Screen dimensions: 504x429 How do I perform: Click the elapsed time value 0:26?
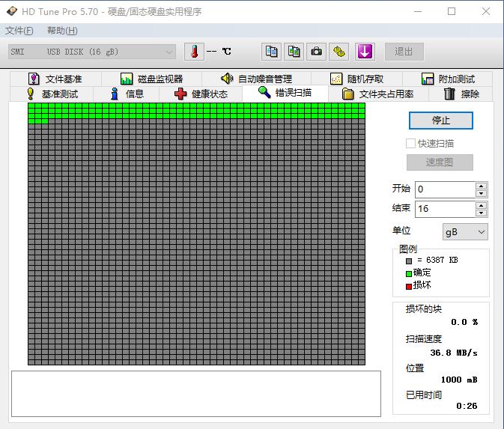point(467,406)
